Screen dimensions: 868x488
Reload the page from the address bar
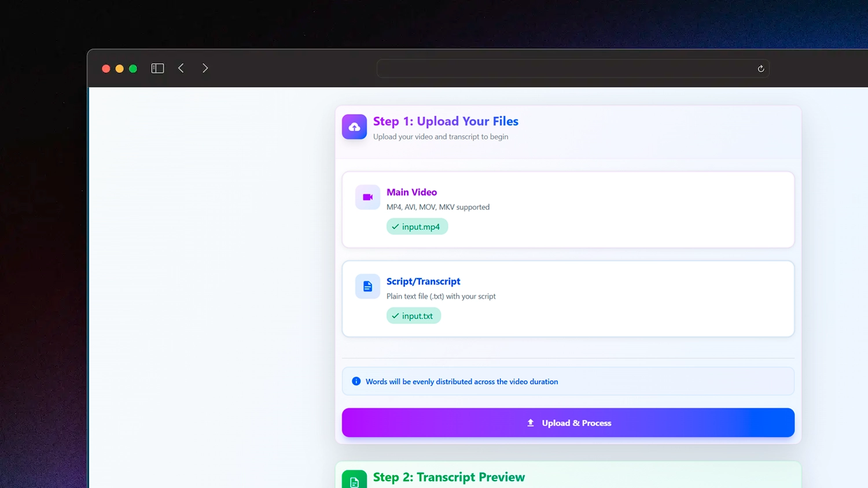[760, 69]
